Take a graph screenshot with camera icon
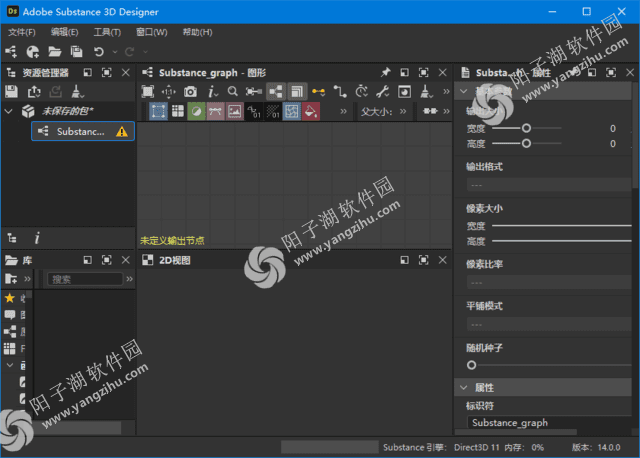This screenshot has width=640, height=458. pyautogui.click(x=190, y=91)
